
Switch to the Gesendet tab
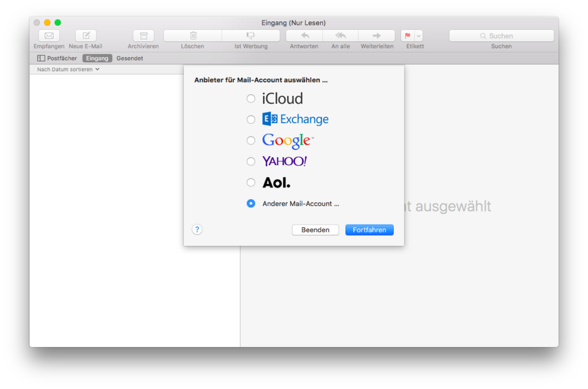tap(130, 58)
